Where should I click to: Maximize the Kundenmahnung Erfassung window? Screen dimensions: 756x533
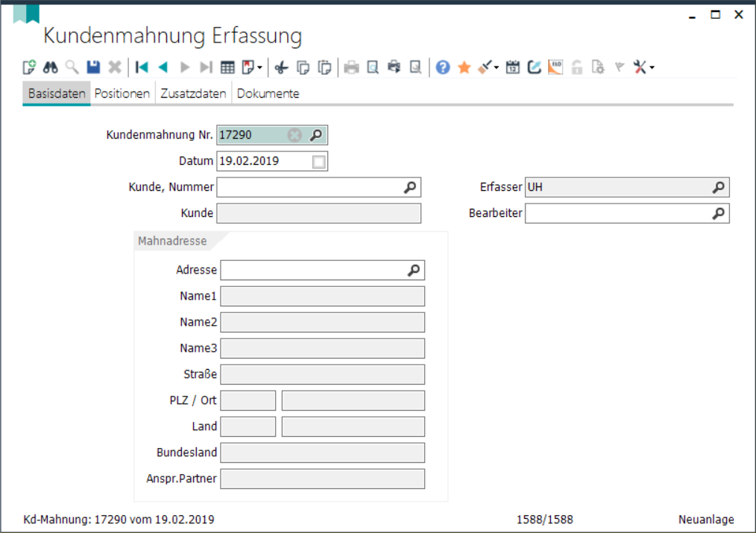716,14
